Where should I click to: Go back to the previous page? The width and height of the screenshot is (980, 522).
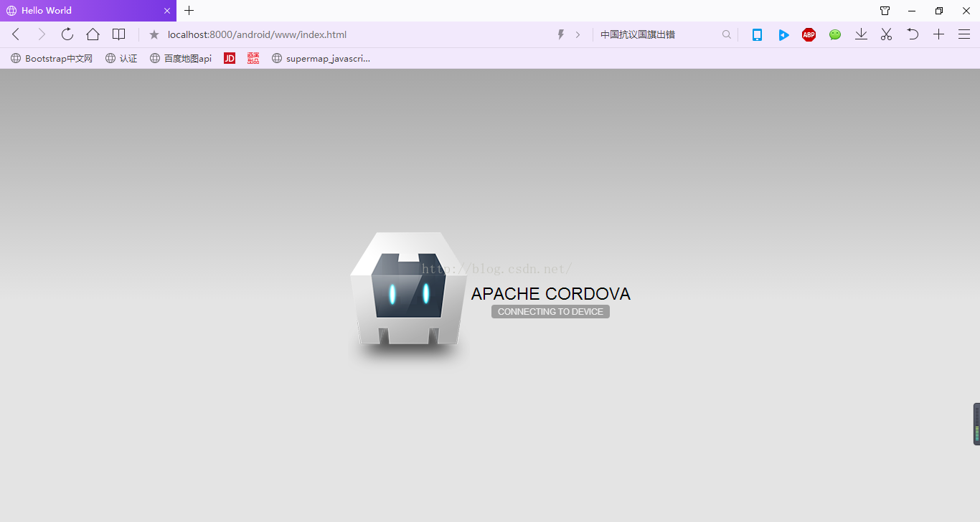point(16,34)
